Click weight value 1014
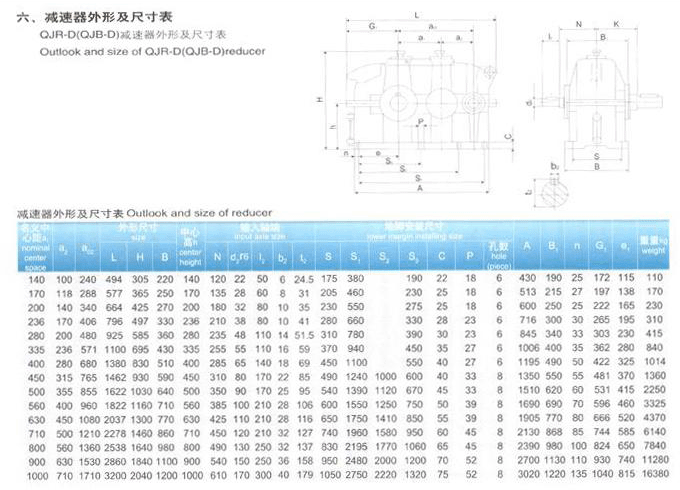The width and height of the screenshot is (680, 490). point(654,362)
